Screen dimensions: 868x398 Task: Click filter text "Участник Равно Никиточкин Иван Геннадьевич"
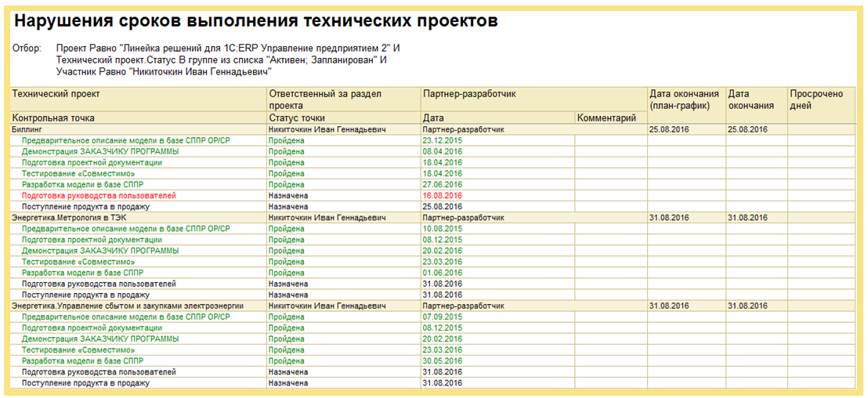coord(165,71)
